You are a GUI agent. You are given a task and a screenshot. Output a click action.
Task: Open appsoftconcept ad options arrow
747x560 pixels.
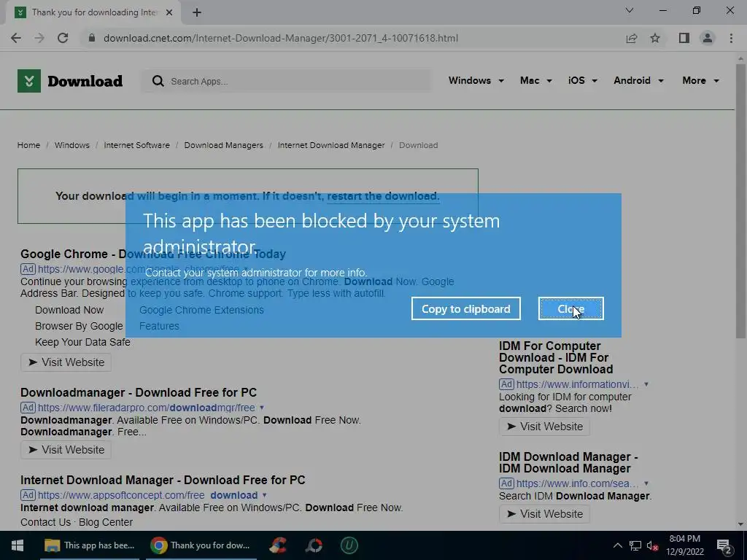pos(264,495)
